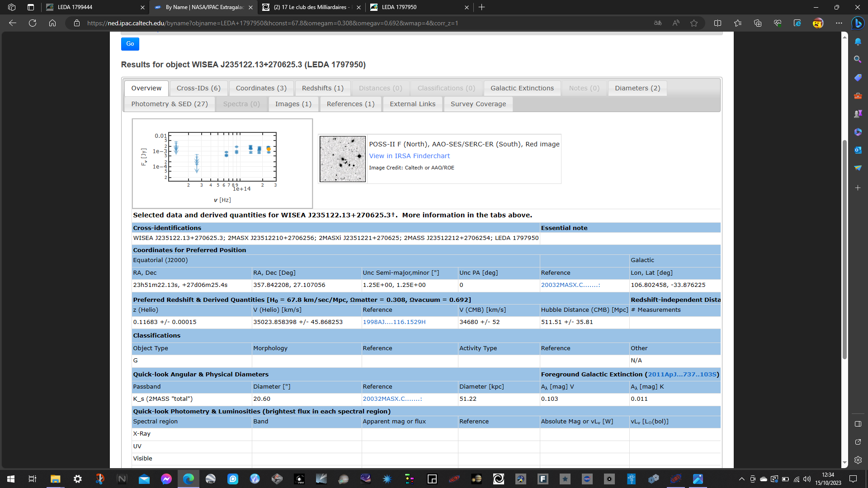Open the Redshifts (1) tab

click(323, 88)
